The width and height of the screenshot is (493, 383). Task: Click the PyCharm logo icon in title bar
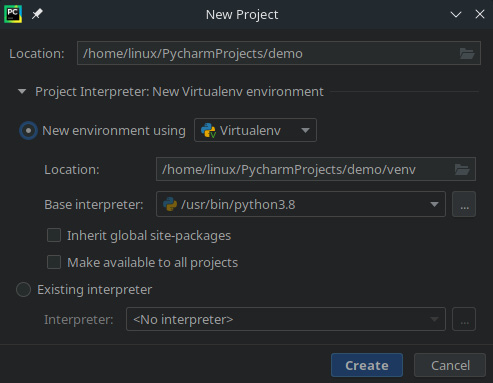tap(13, 14)
